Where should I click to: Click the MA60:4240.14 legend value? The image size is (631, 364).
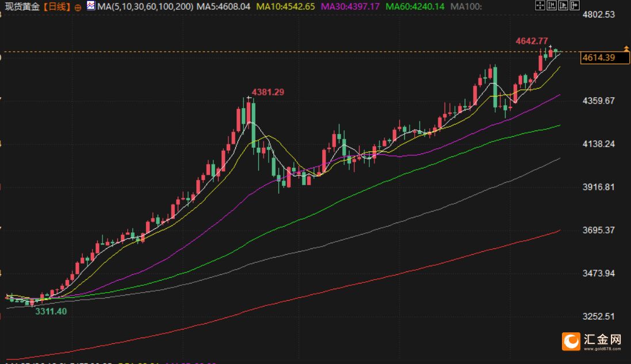click(x=415, y=6)
